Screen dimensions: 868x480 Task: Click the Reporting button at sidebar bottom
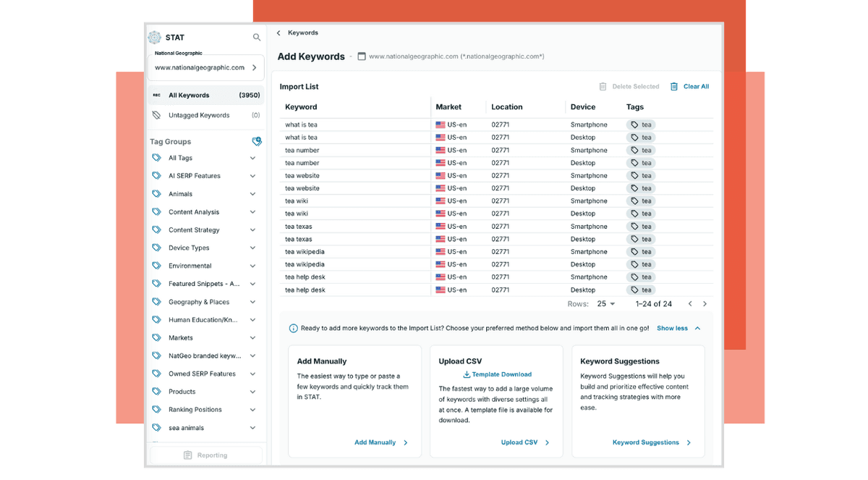(206, 455)
